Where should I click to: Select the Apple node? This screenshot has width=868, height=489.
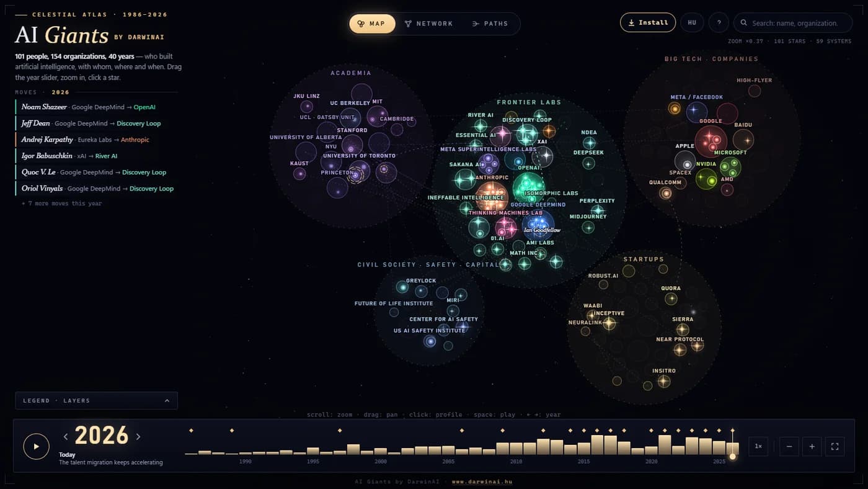[x=685, y=161]
